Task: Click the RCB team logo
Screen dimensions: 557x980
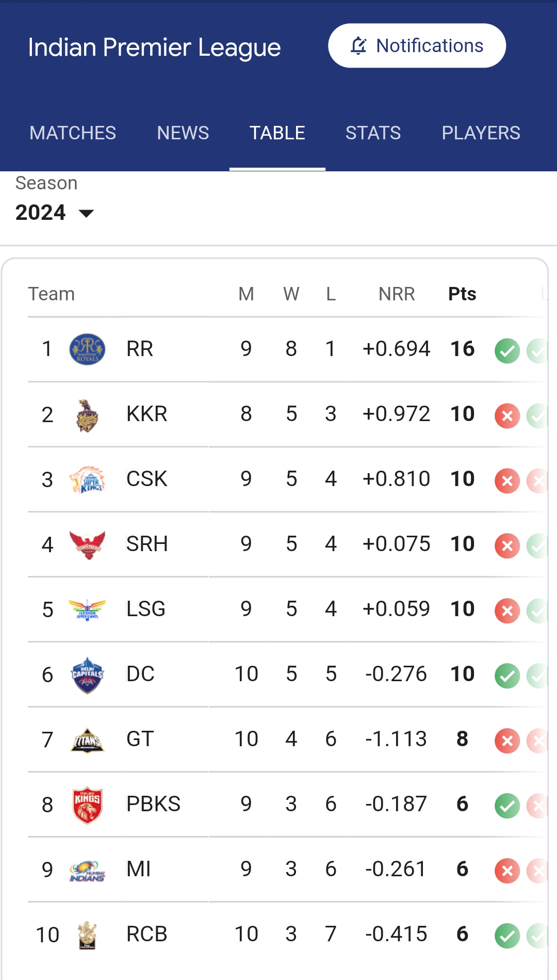Action: tap(87, 935)
